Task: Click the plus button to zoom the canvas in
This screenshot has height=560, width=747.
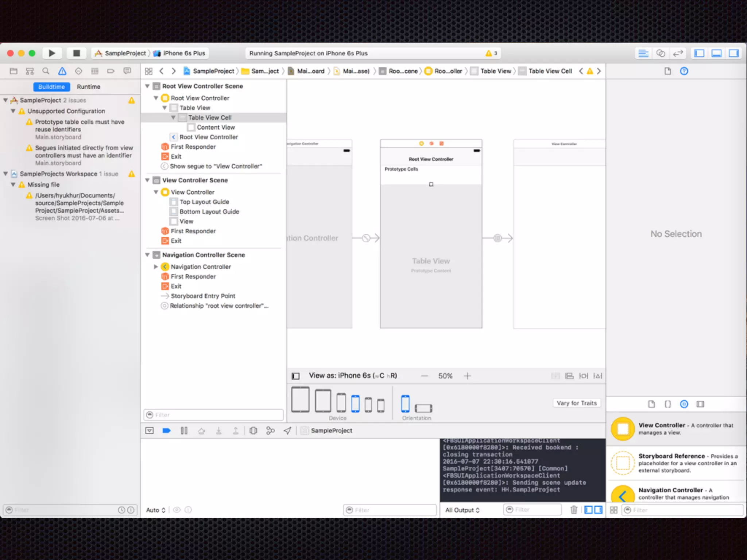Action: click(x=467, y=376)
